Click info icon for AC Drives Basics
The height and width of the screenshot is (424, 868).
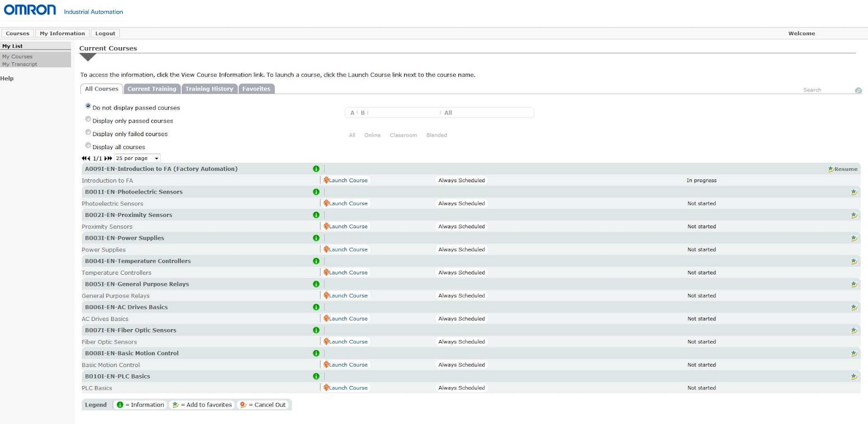pyautogui.click(x=316, y=307)
